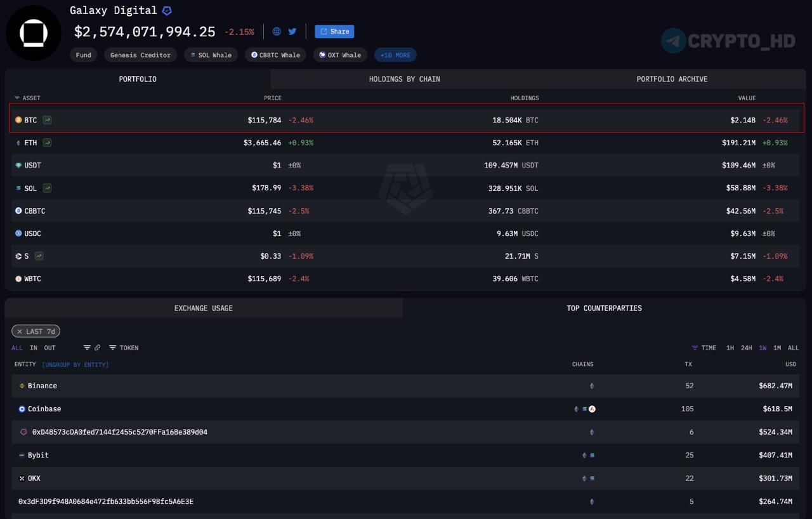Open the chart icon beside S token

[39, 256]
